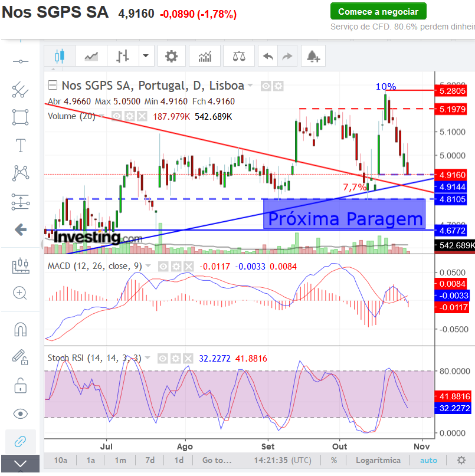Toggle hide all drawings eye icon
475x476 pixels.
21,413
